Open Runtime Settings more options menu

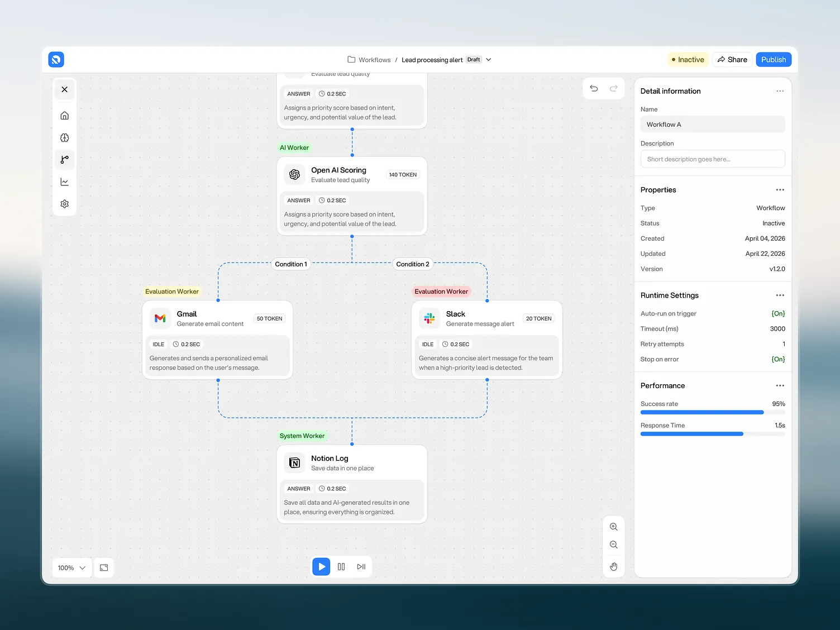(x=780, y=295)
